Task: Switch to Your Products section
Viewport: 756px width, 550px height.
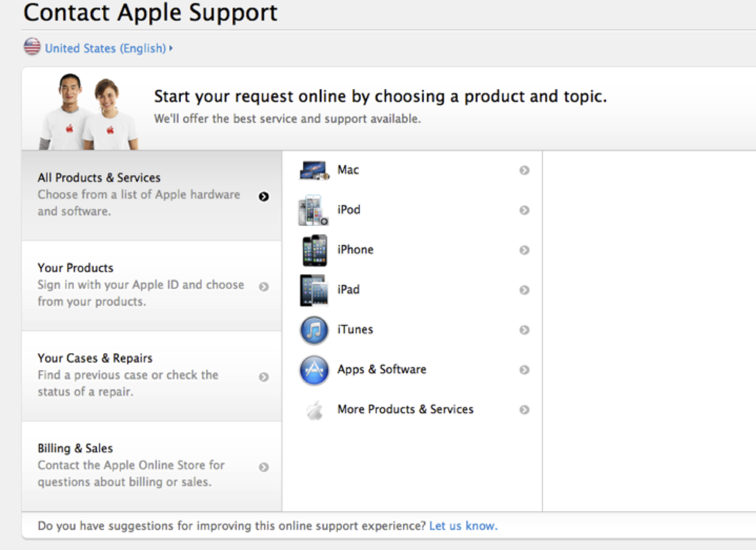Action: [x=151, y=285]
